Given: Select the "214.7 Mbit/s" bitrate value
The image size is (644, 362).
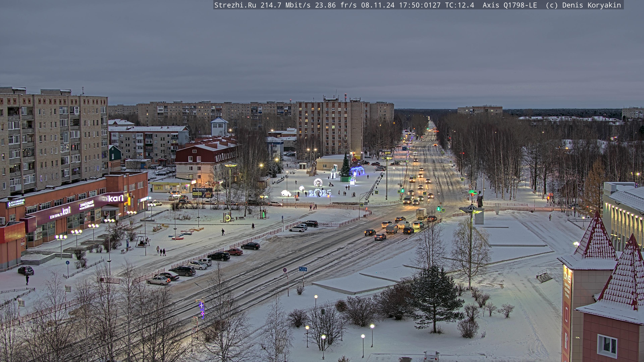Looking at the screenshot, I should pyautogui.click(x=285, y=5).
